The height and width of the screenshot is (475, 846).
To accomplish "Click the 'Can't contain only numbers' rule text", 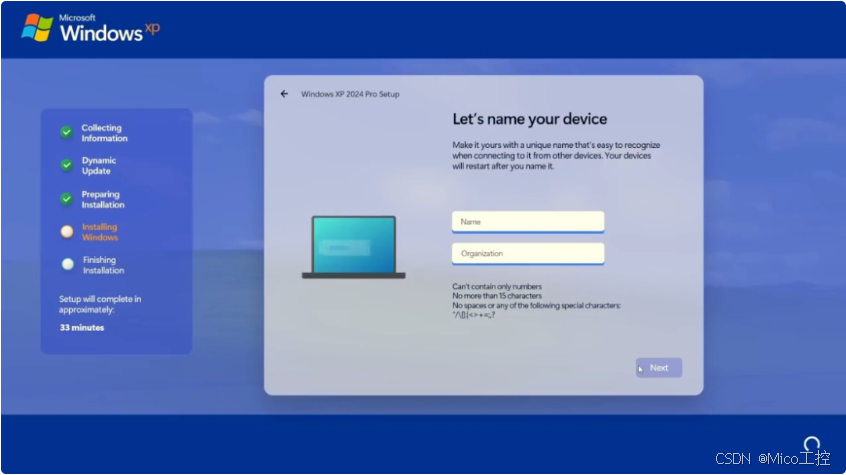I will point(497,287).
